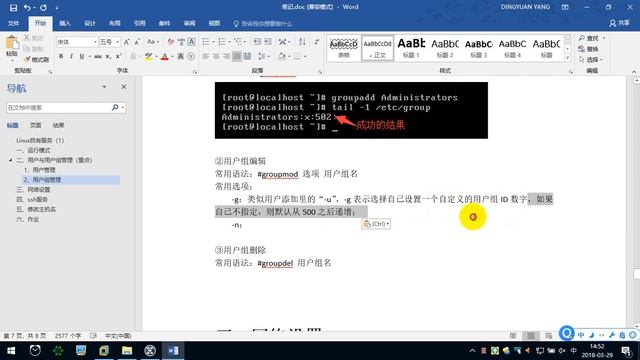Click 替换 Replace button

click(589, 49)
